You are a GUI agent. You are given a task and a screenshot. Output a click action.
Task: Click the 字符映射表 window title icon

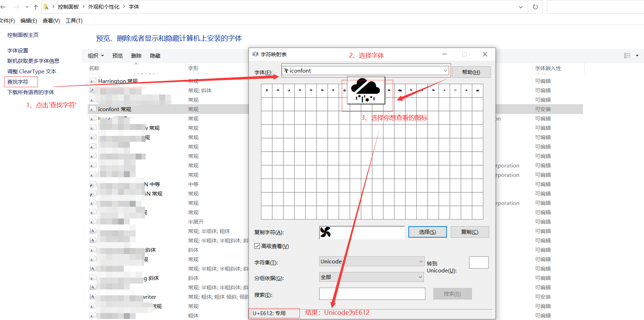pos(255,54)
